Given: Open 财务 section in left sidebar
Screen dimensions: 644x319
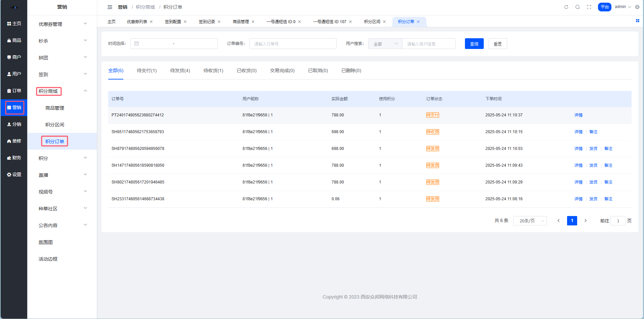Looking at the screenshot, I should 14,158.
